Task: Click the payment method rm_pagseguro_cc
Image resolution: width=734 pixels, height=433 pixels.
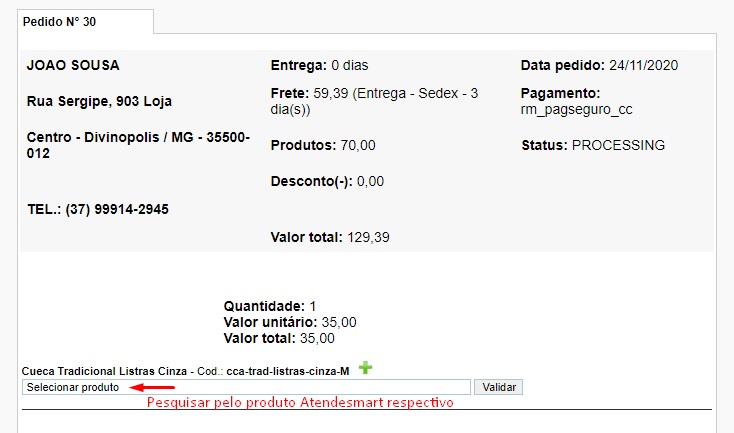Action: point(576,109)
